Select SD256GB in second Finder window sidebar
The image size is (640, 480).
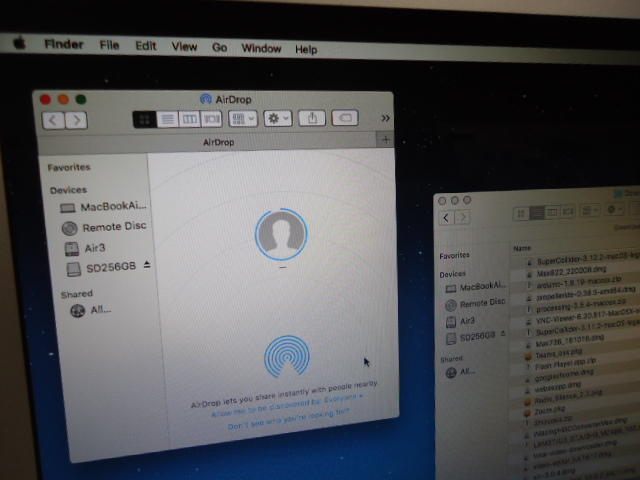[x=471, y=338]
